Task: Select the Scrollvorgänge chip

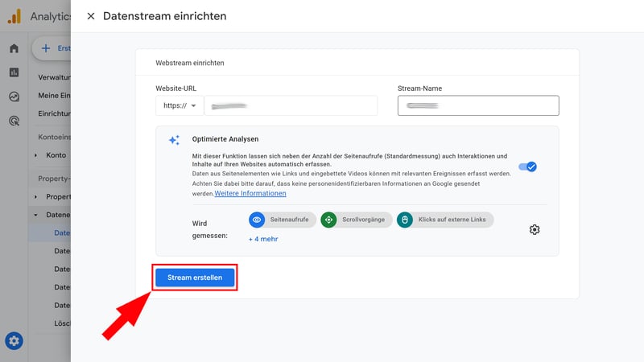Action: [x=357, y=220]
